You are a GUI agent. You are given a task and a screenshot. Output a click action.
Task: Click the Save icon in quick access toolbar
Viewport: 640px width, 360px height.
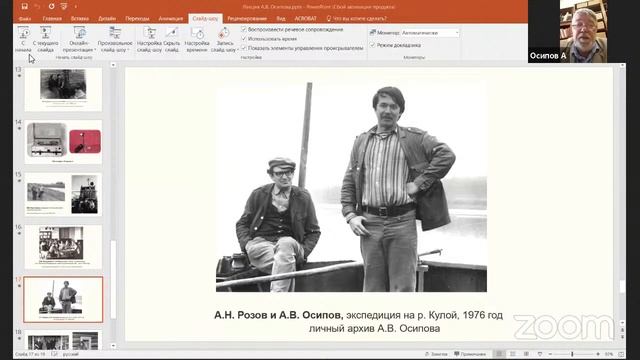click(x=24, y=7)
